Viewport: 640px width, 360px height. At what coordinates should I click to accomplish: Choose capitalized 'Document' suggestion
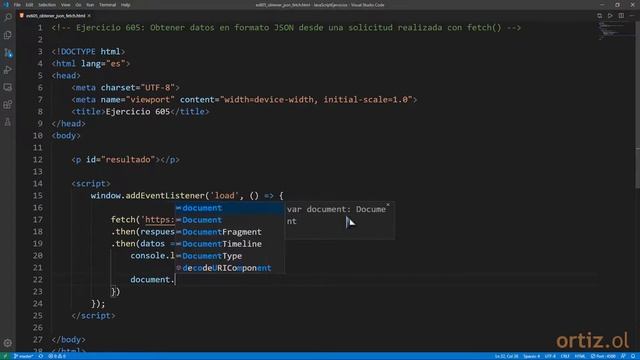[229, 220]
